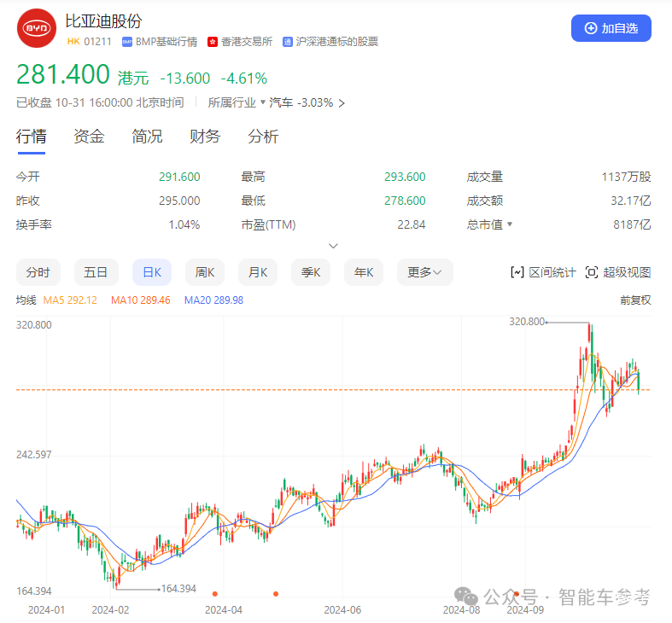Click the BYD company logo icon
The image size is (672, 623).
(x=37, y=28)
